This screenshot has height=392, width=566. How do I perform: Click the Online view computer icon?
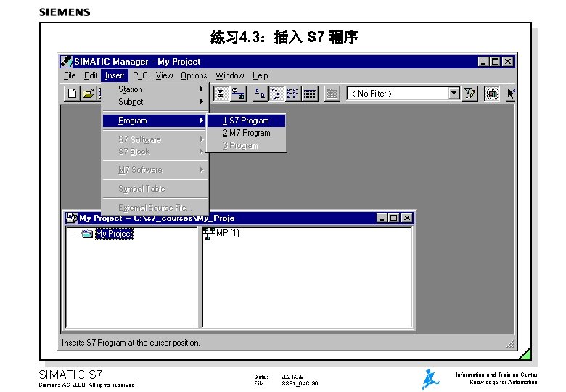click(221, 94)
